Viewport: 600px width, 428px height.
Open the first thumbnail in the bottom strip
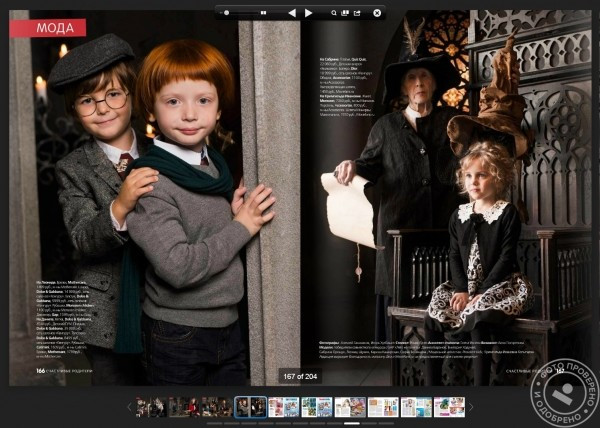150,407
